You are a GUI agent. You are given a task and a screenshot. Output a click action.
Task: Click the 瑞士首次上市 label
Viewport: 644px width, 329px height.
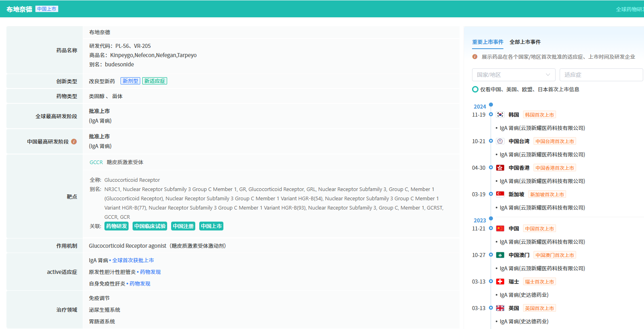tap(540, 282)
